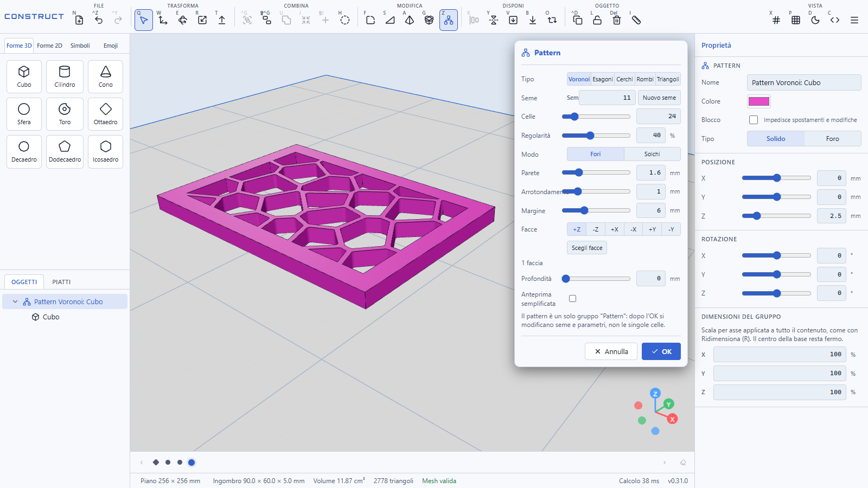Click the pyramid-shaped modify tool
The image size is (868, 488).
coord(410,20)
